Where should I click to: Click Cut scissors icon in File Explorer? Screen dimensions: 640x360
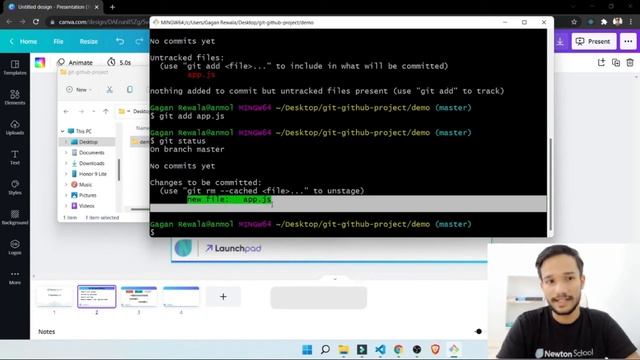pos(109,89)
